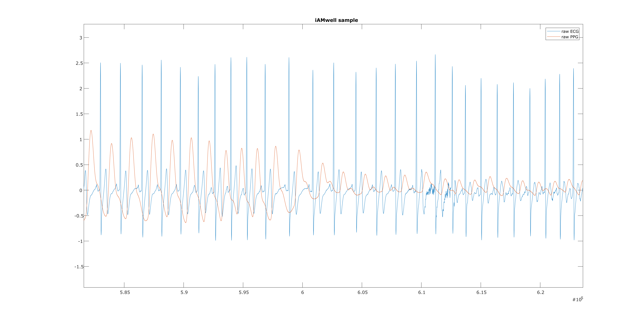Click the x-axis tick label 5.95
The height and width of the screenshot is (323, 644).
(x=244, y=293)
